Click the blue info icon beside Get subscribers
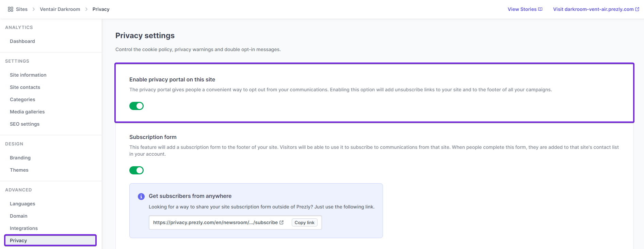644x249 pixels. tap(141, 197)
